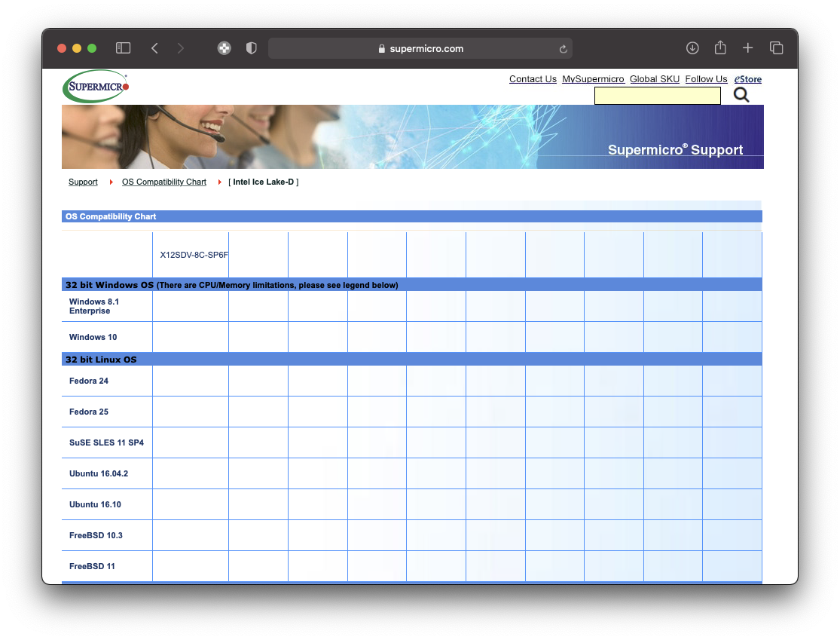Focus the supermicro.com address bar
Viewport: 840px width, 640px height.
420,48
